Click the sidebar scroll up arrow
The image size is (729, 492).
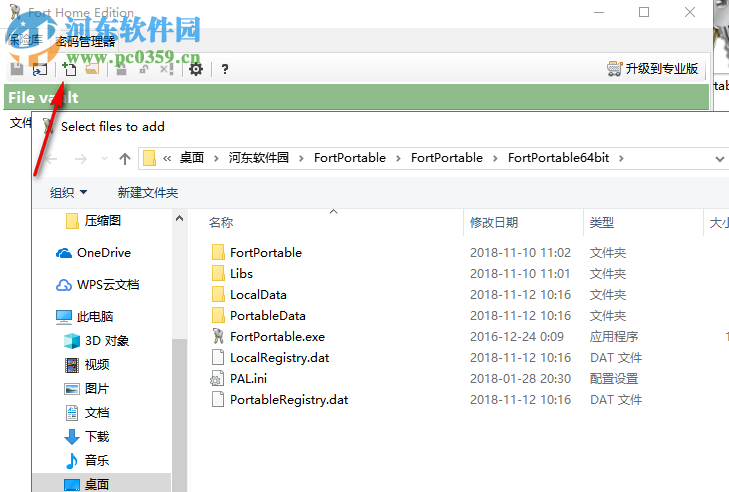tap(179, 218)
